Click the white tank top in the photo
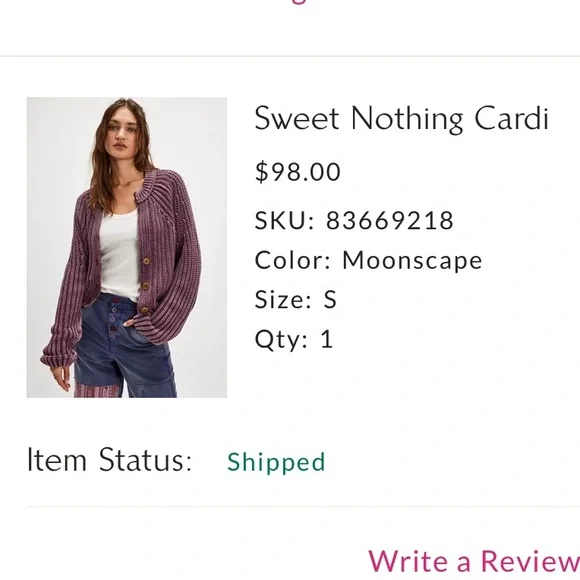Image resolution: width=580 pixels, height=580 pixels. [x=119, y=255]
